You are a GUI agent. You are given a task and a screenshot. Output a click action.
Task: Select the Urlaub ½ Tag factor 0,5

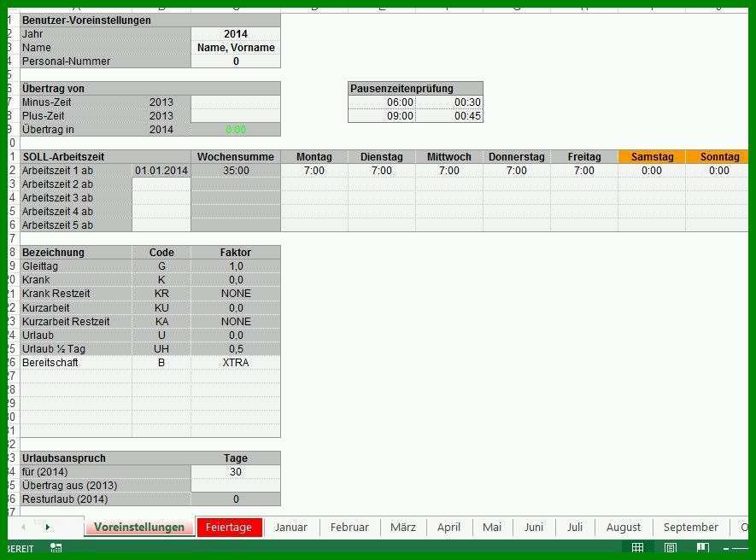[236, 349]
